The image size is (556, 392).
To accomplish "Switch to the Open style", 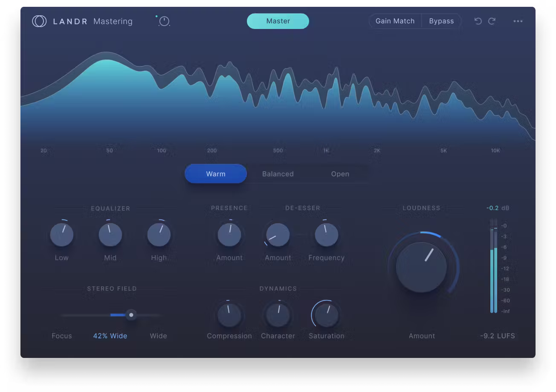I will pos(340,174).
